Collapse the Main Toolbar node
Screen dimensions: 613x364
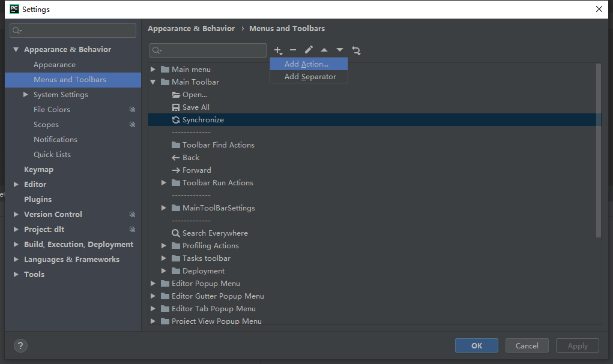(153, 82)
